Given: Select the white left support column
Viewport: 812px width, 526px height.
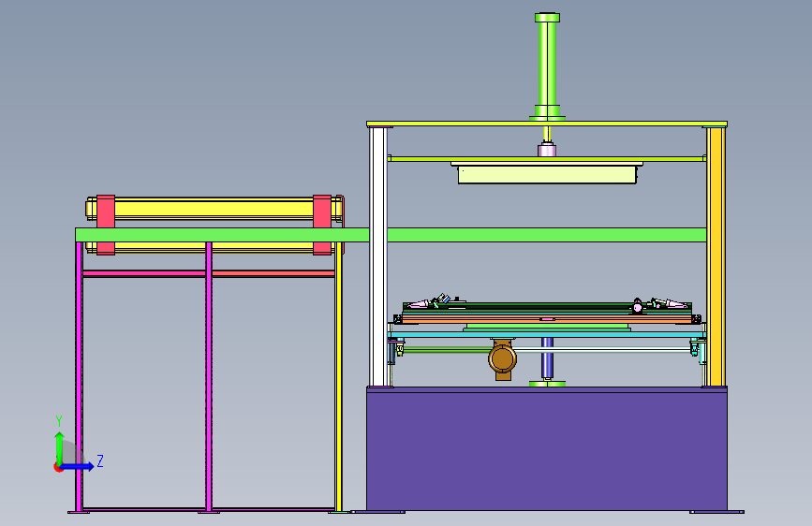Looking at the screenshot, I should [x=378, y=256].
